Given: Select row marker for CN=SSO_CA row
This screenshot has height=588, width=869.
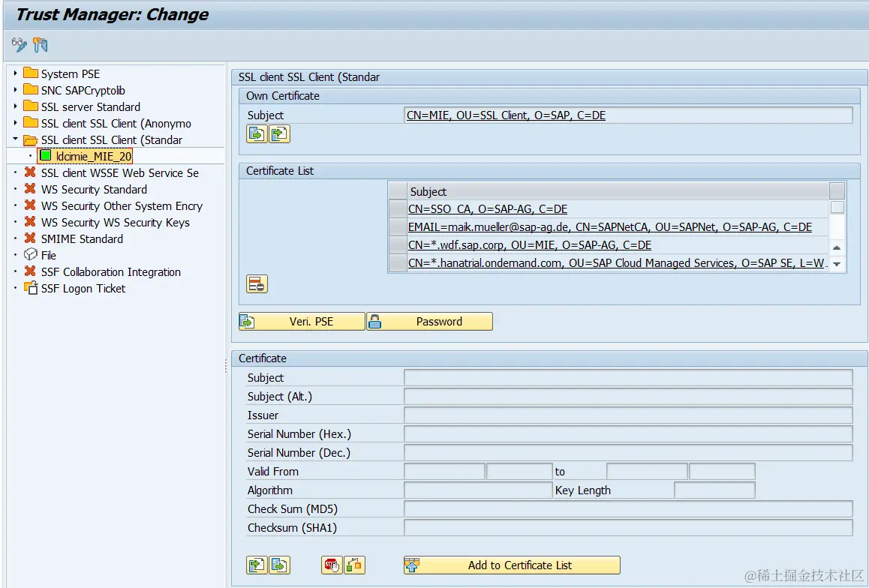Looking at the screenshot, I should (398, 208).
